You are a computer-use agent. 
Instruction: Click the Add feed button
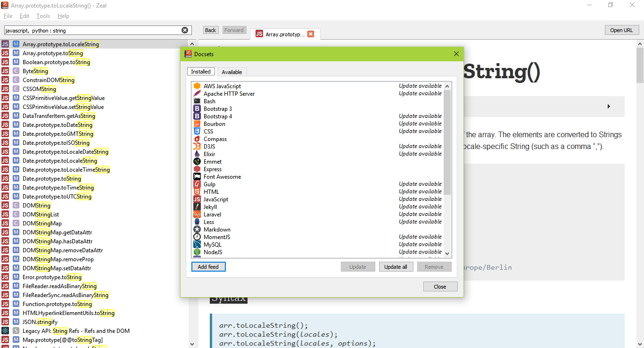208,267
